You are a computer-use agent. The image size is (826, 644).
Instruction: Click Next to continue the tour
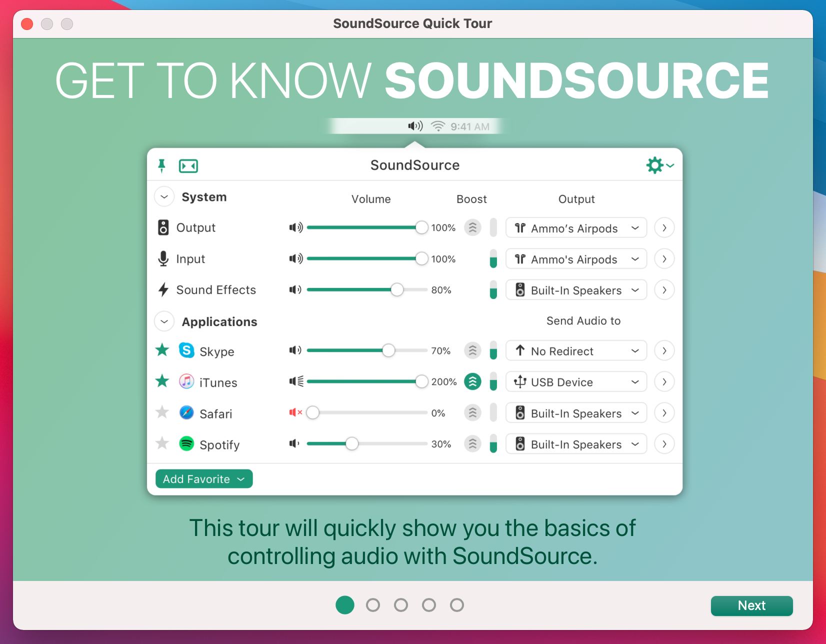pyautogui.click(x=751, y=605)
